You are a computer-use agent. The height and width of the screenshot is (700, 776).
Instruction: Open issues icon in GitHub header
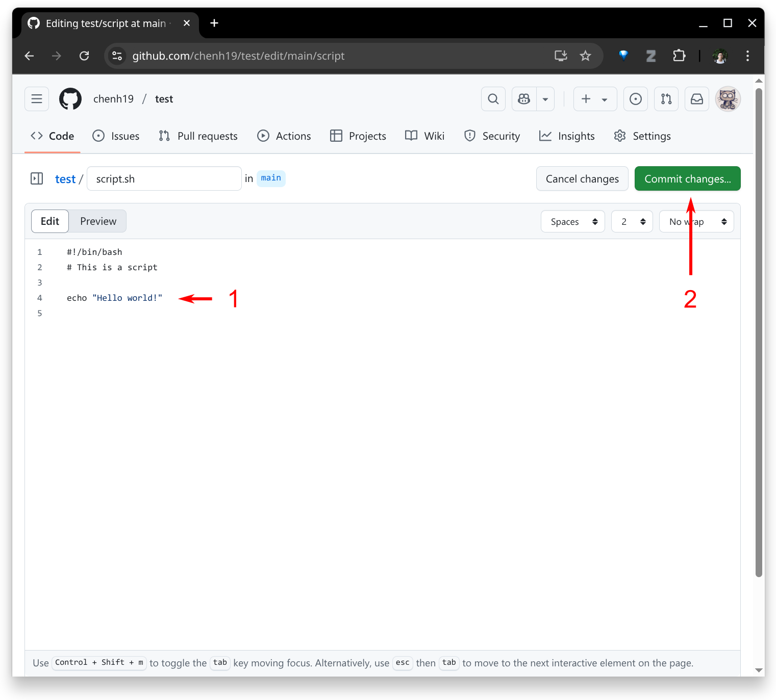(636, 99)
